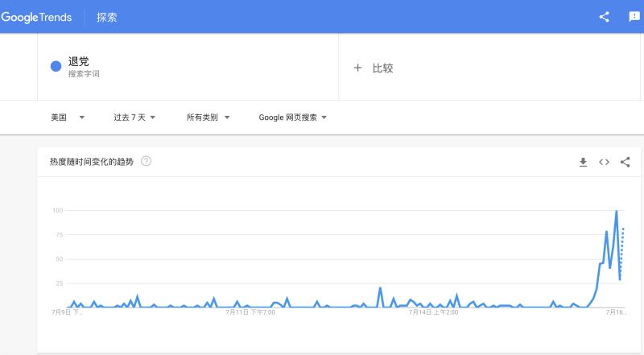Add a comparison term with 比较

(x=383, y=68)
